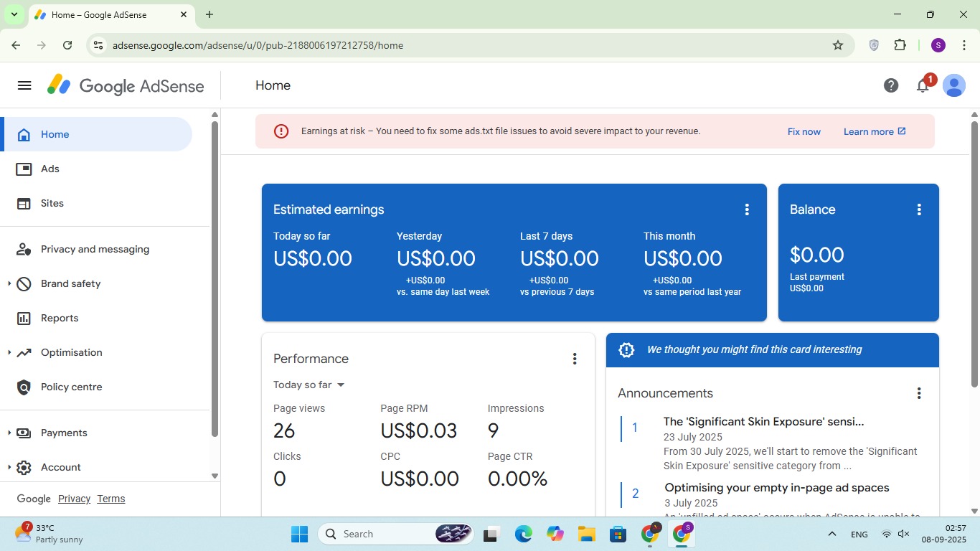Viewport: 980px width, 551px height.
Task: Open the 'Significant Skin Exposure' announcement
Action: point(763,421)
